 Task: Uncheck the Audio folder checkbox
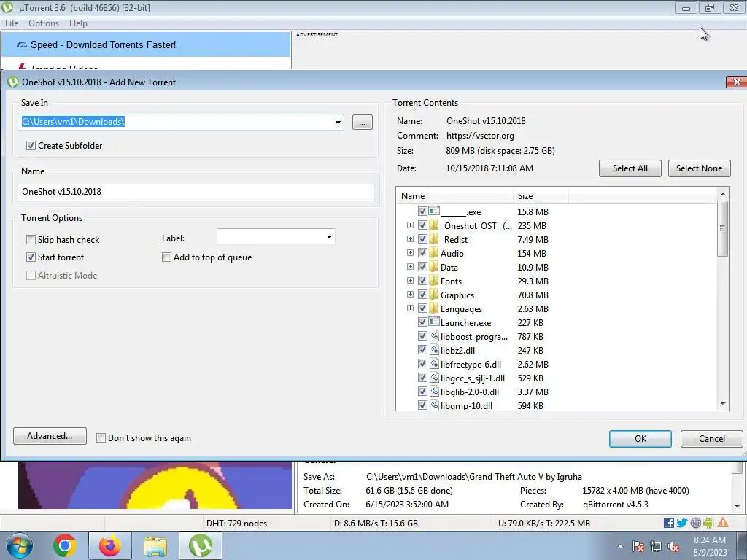(422, 252)
